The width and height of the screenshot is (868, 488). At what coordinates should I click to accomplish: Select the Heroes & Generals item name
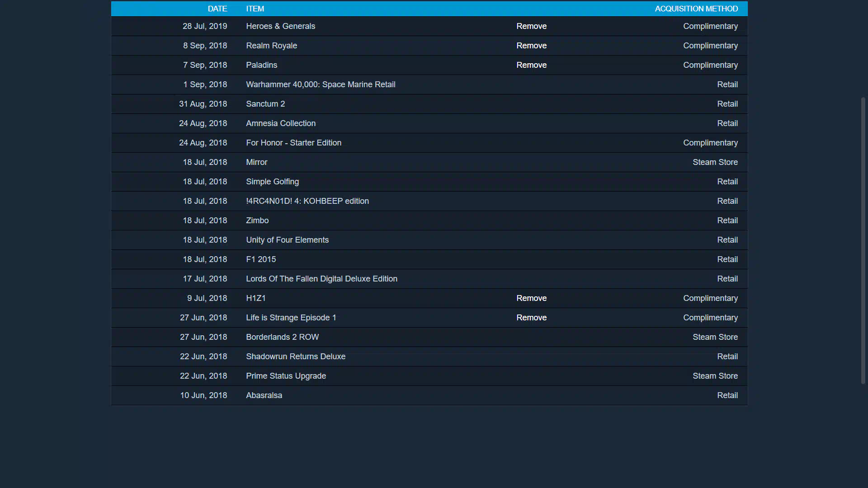[280, 26]
